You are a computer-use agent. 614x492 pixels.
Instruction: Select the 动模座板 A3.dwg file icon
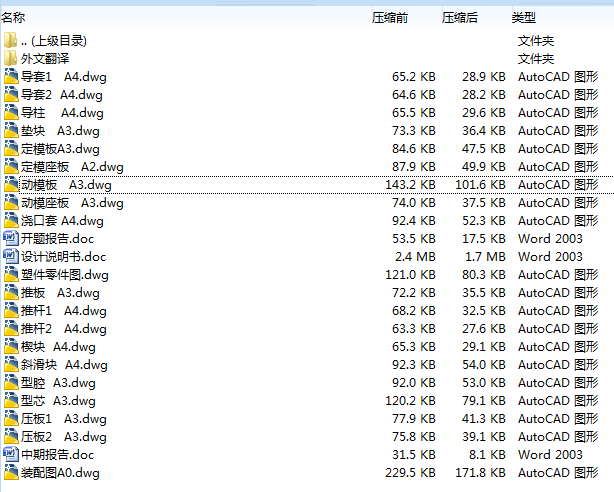11,203
